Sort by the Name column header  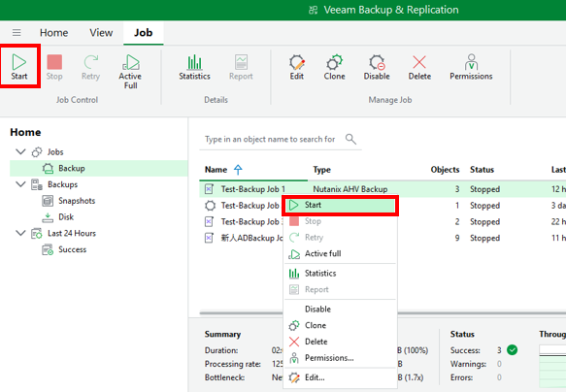216,170
